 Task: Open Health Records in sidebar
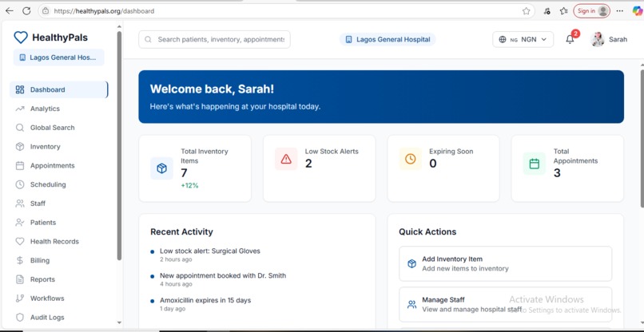click(59, 241)
